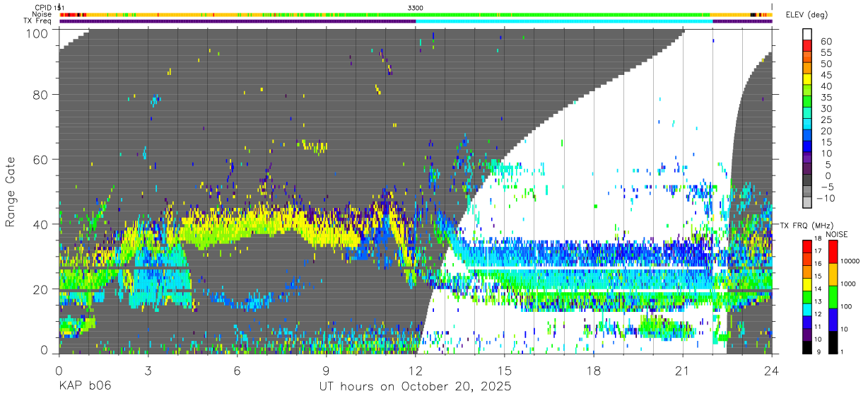Click the "KAP b06" radar beam label
This screenshot has height=401, width=868.
coord(84,387)
